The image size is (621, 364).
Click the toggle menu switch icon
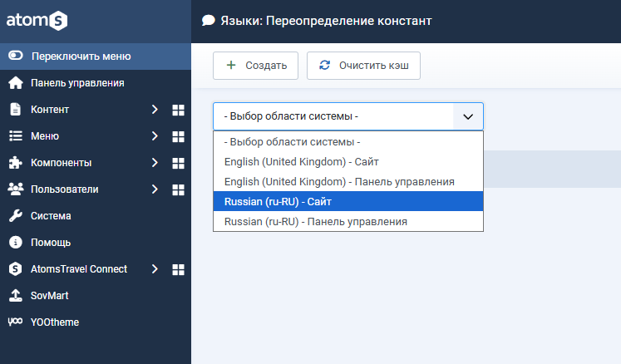click(16, 56)
